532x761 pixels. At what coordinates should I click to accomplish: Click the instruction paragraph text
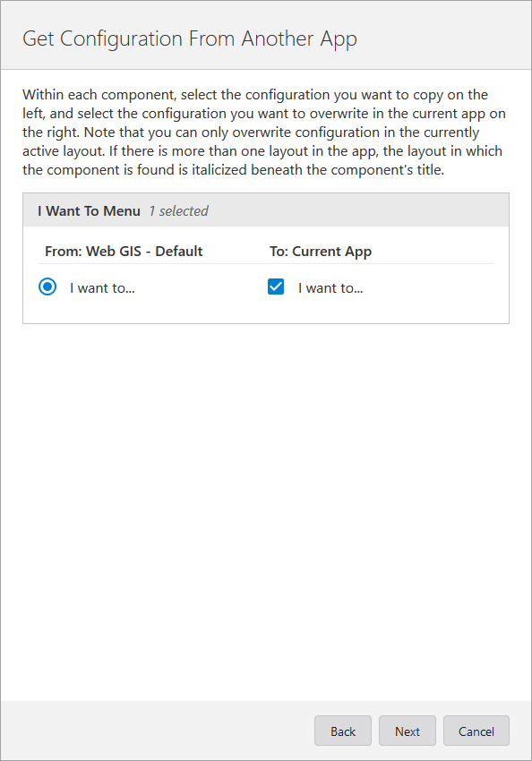point(265,132)
